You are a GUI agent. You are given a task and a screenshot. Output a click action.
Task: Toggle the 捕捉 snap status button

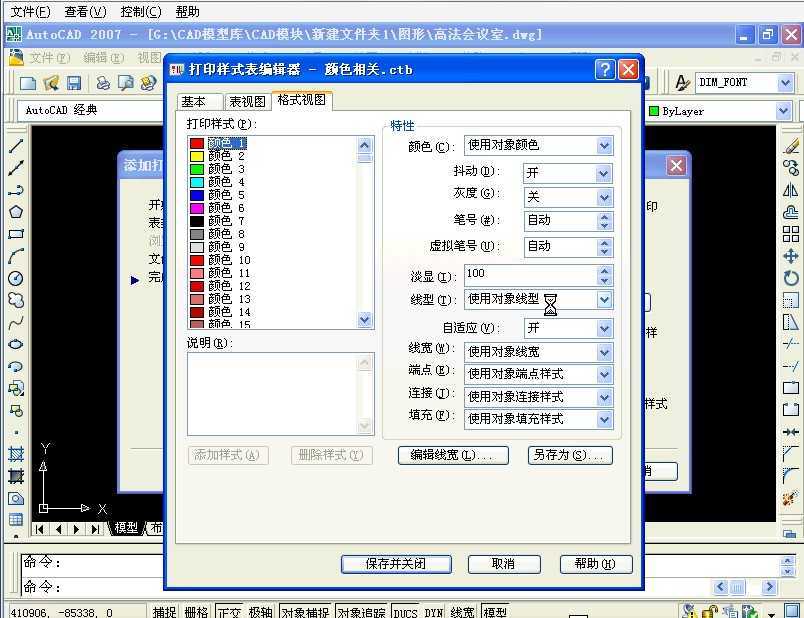pos(165,612)
